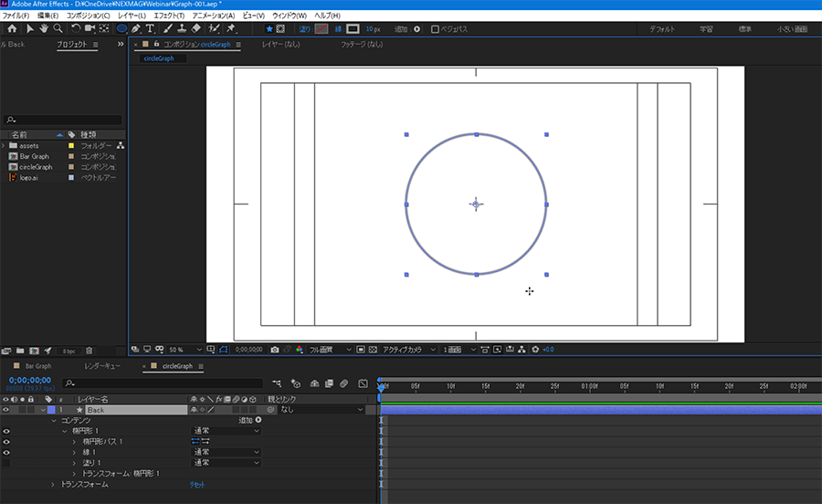Hide the Back layer with eye icon
The height and width of the screenshot is (504, 822).
click(6, 411)
